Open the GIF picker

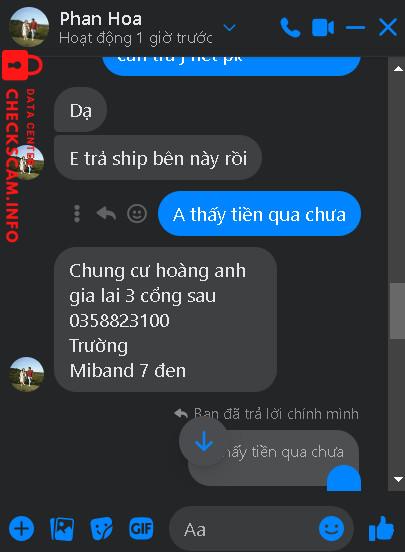tap(141, 528)
